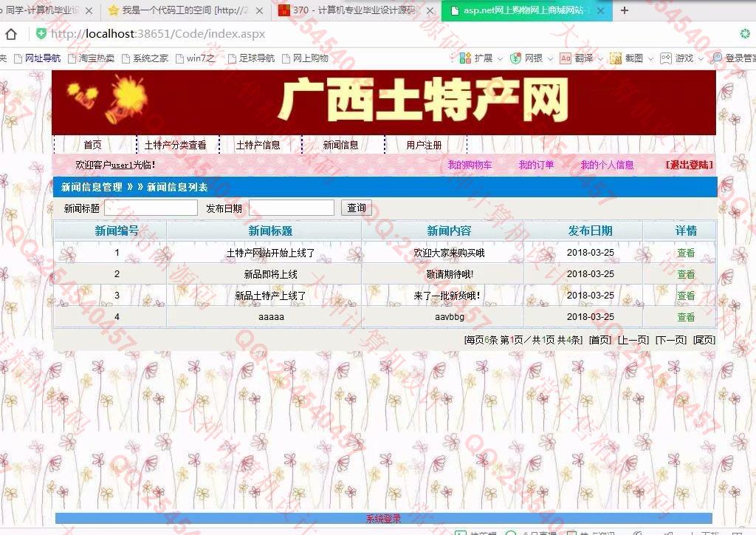
Task: Open 用户注册 navigation item
Action: 424,146
